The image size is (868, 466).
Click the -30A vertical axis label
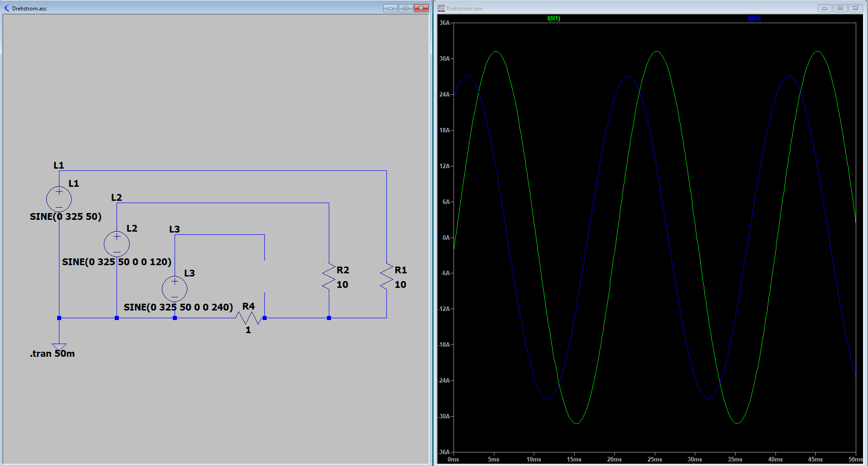click(x=444, y=416)
